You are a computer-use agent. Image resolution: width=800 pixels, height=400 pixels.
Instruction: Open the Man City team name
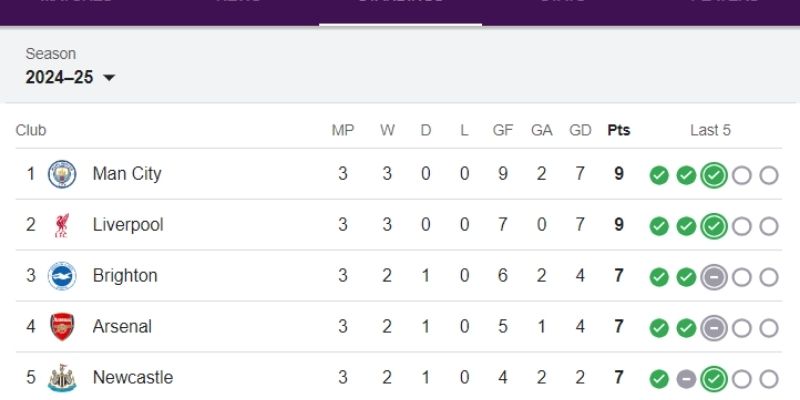pos(126,174)
